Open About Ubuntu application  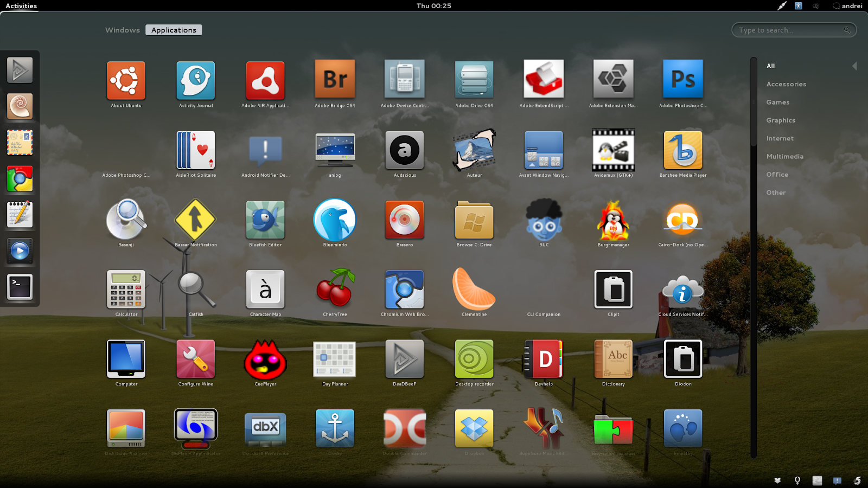(126, 80)
